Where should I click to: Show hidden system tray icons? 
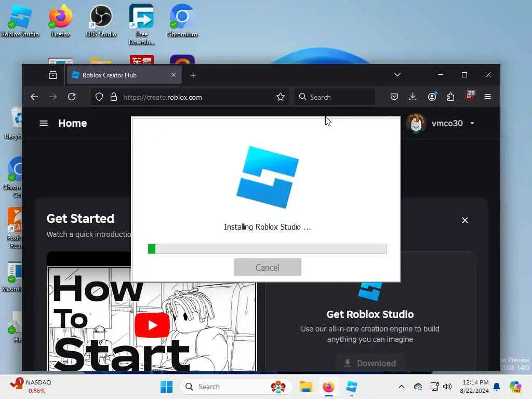pos(402,387)
